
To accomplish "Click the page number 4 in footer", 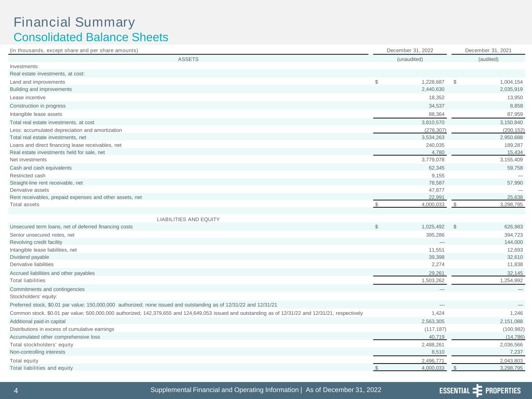I will [x=16, y=391].
